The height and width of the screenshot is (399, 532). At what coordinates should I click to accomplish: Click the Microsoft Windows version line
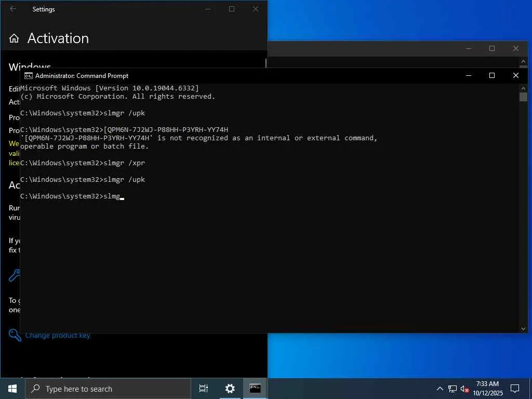pyautogui.click(x=110, y=88)
